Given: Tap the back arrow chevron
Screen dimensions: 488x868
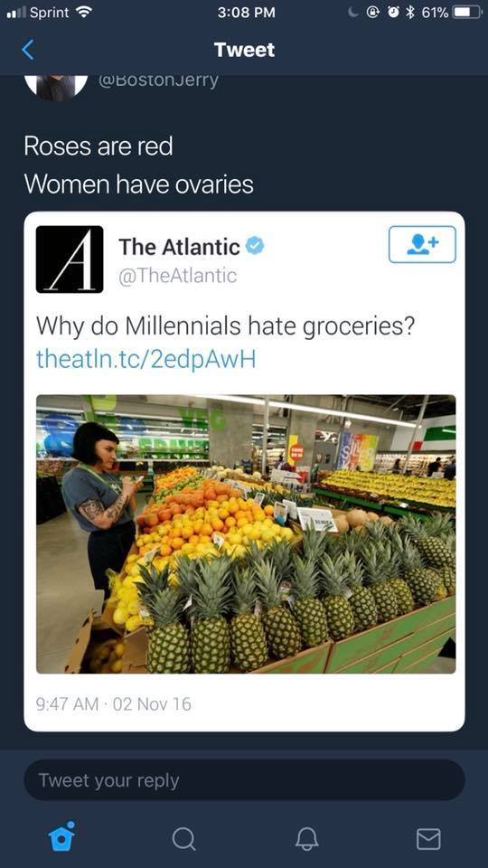Looking at the screenshot, I should [28, 50].
